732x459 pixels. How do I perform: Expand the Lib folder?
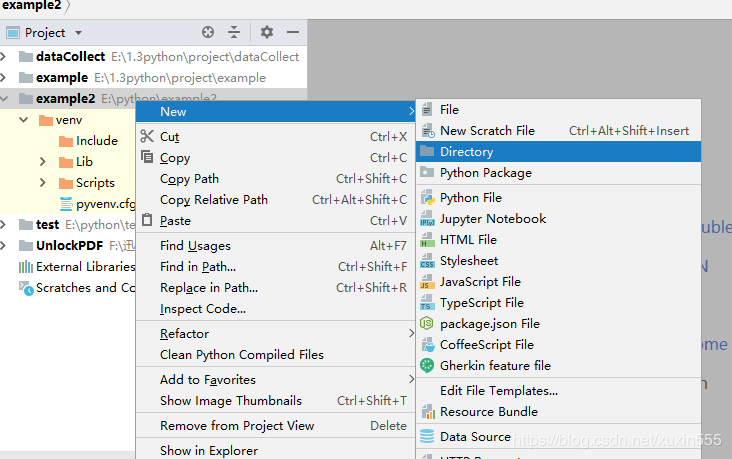click(43, 162)
